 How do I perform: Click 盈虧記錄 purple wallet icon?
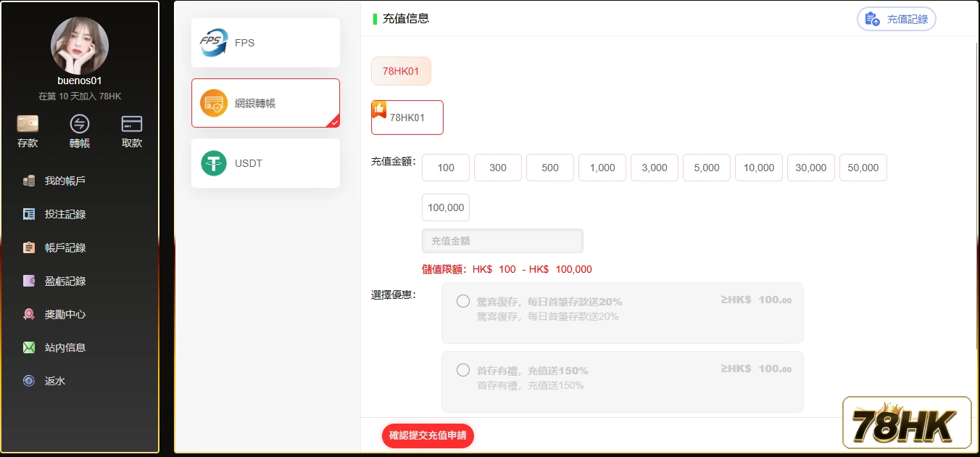[x=29, y=281]
